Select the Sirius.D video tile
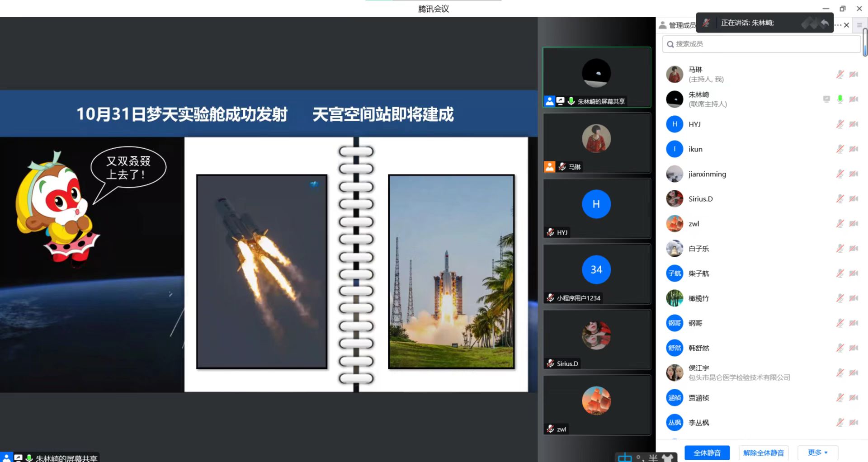 tap(597, 339)
